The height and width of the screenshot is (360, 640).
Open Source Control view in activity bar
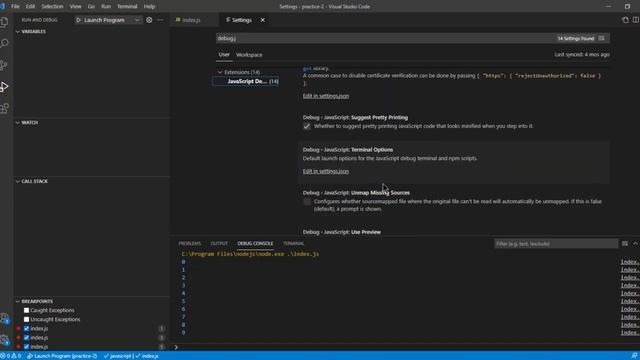click(4, 65)
